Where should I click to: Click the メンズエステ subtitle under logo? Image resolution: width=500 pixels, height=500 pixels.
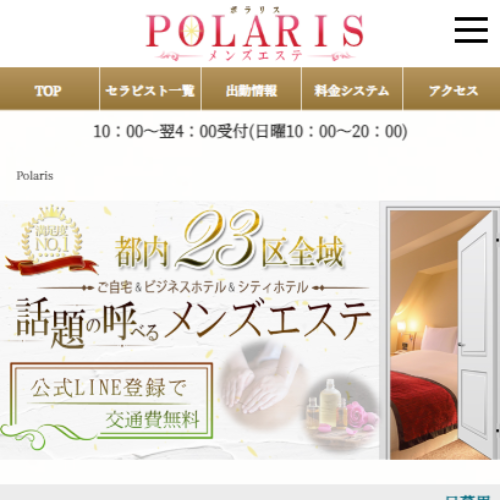(255, 55)
